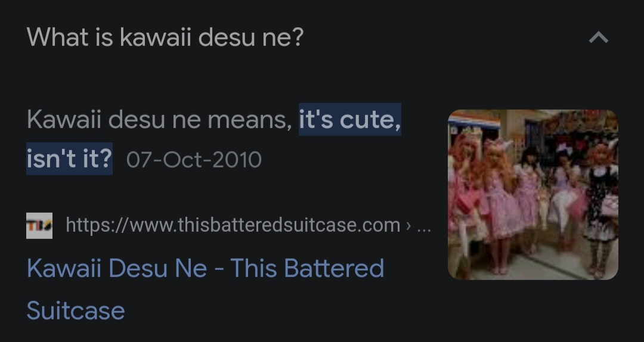
Task: Click 'Kawaii desu ne means,' answer text
Action: (x=159, y=120)
